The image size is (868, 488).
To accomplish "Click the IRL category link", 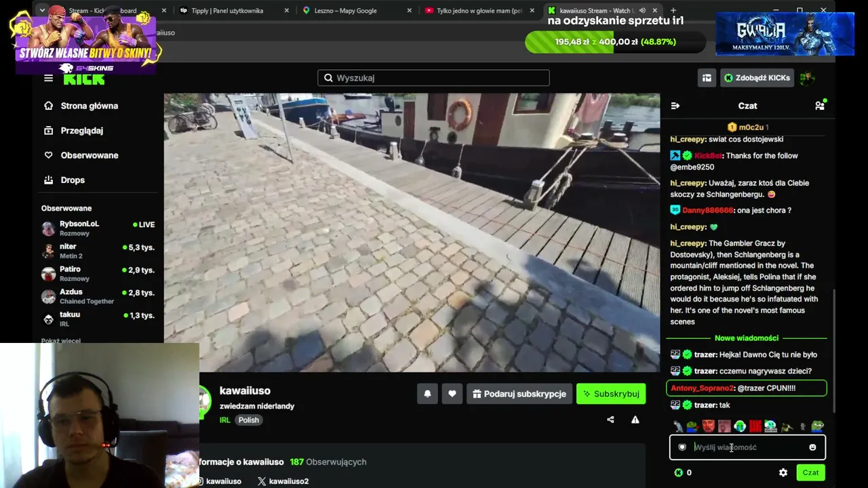I will (225, 420).
